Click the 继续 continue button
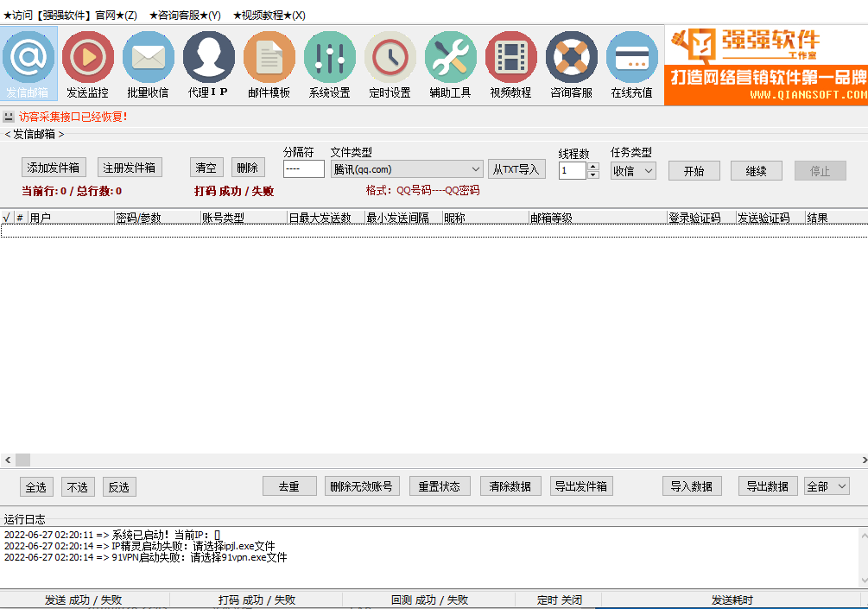Screen dimensions: 868x609 click(757, 170)
